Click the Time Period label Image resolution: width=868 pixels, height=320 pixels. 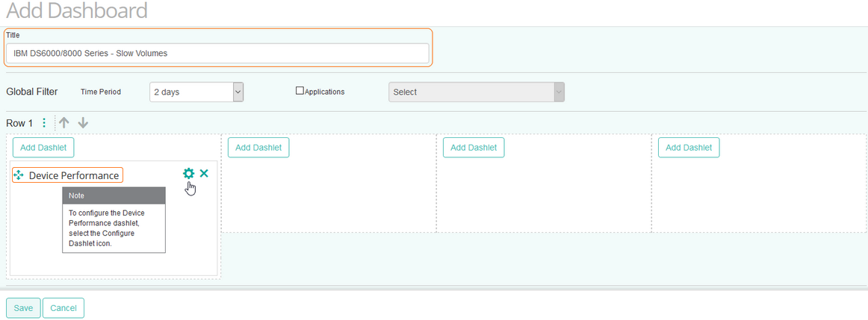click(x=101, y=92)
